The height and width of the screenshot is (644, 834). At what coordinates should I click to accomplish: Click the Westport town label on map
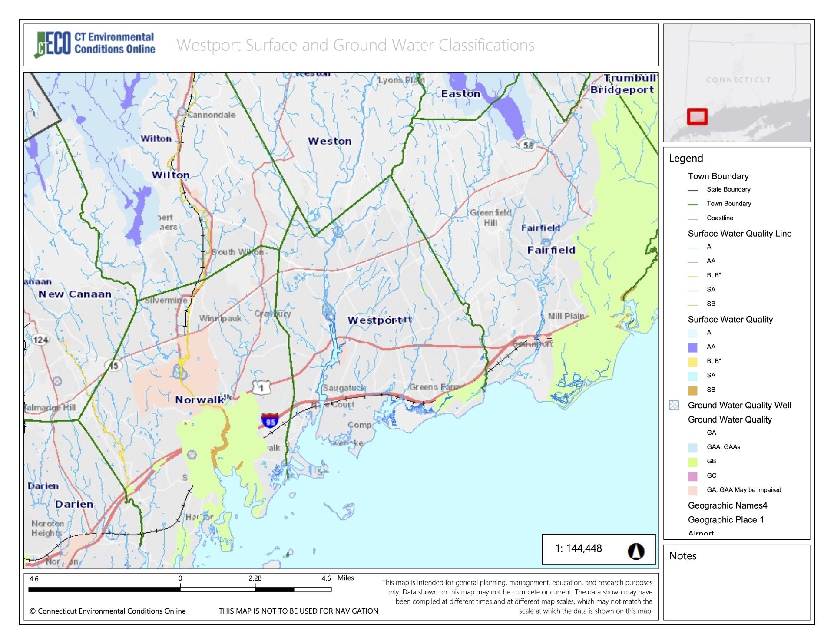tap(374, 320)
